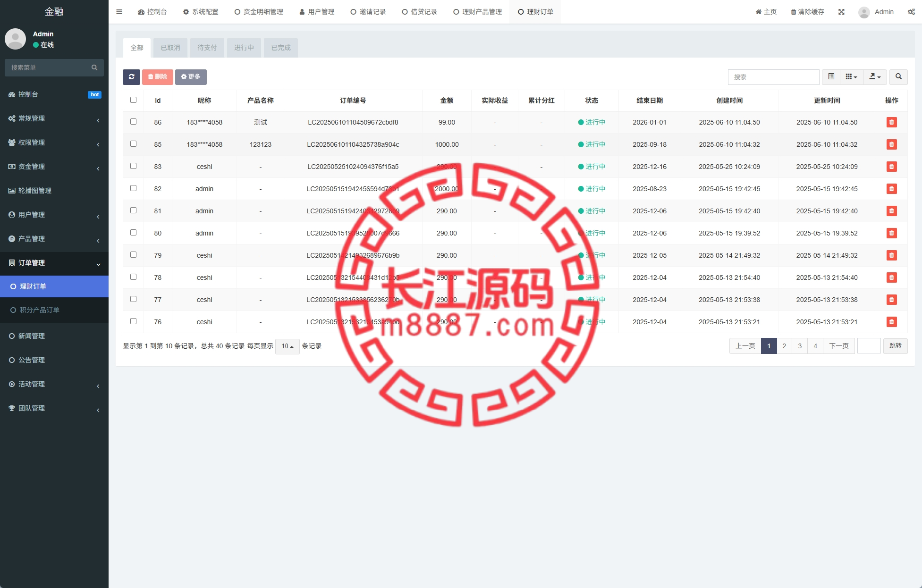The image size is (922, 588).
Task: Expand 用户管理 sidebar menu
Action: (54, 215)
